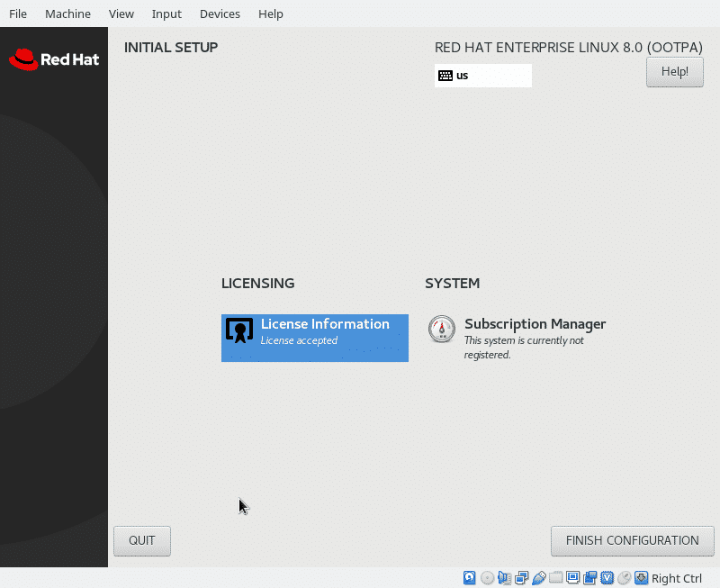720x588 pixels.
Task: Click the 'License accepted' status text
Action: 299,340
